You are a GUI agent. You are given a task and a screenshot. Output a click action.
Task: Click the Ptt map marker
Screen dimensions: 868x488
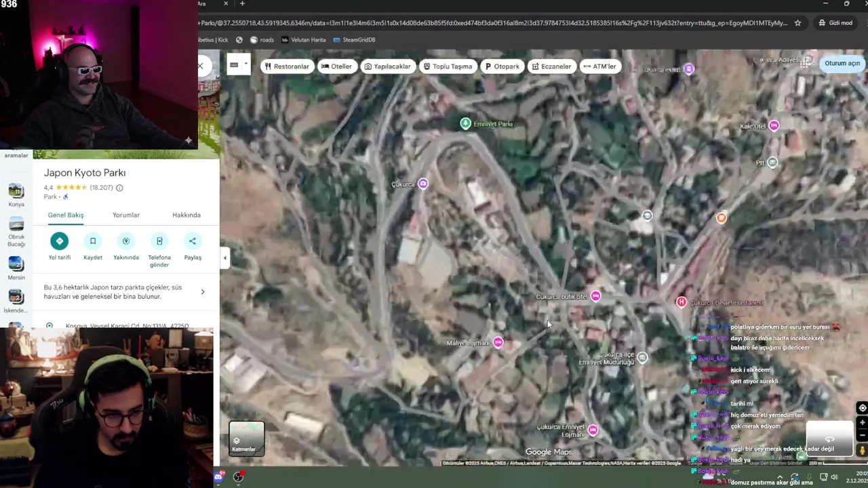click(772, 163)
